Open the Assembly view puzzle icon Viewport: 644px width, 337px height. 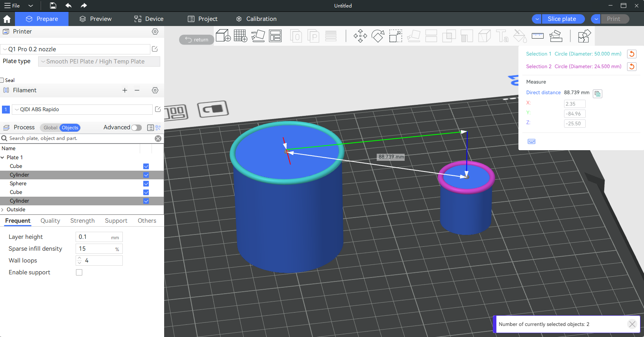[584, 36]
